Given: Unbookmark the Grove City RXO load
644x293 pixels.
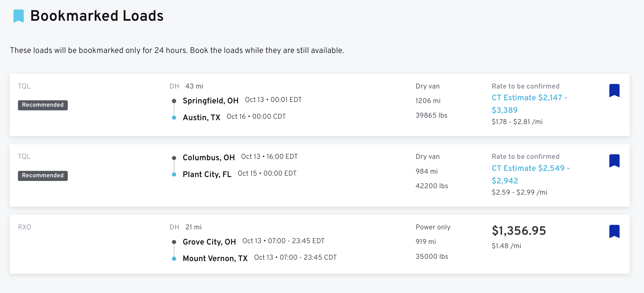Looking at the screenshot, I should coord(614,231).
